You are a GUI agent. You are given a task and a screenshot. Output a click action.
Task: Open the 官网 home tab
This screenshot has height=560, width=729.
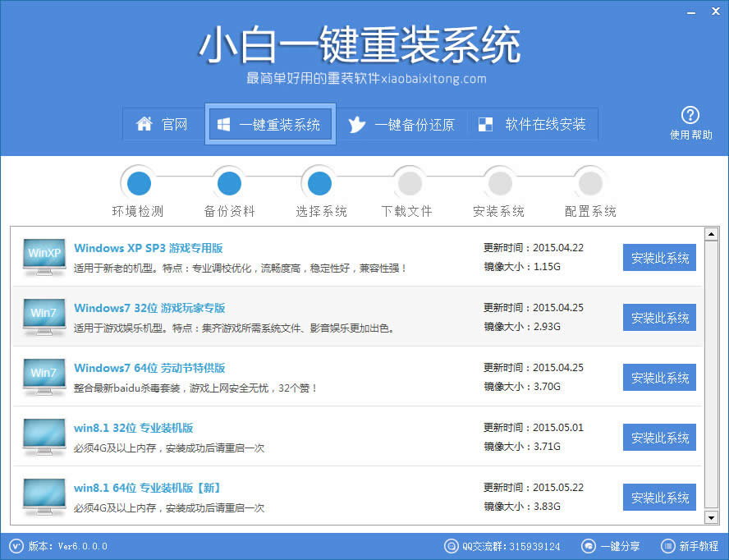[163, 125]
